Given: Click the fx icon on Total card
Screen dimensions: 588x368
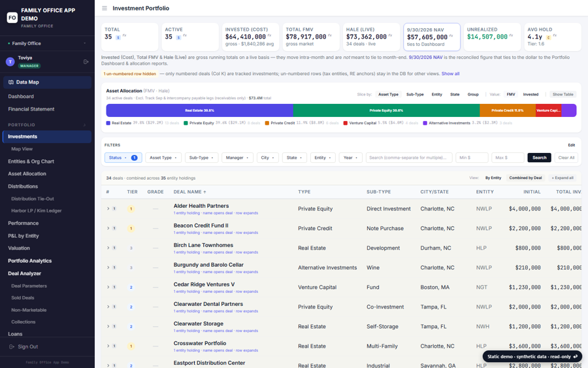Looking at the screenshot, I should (x=125, y=36).
